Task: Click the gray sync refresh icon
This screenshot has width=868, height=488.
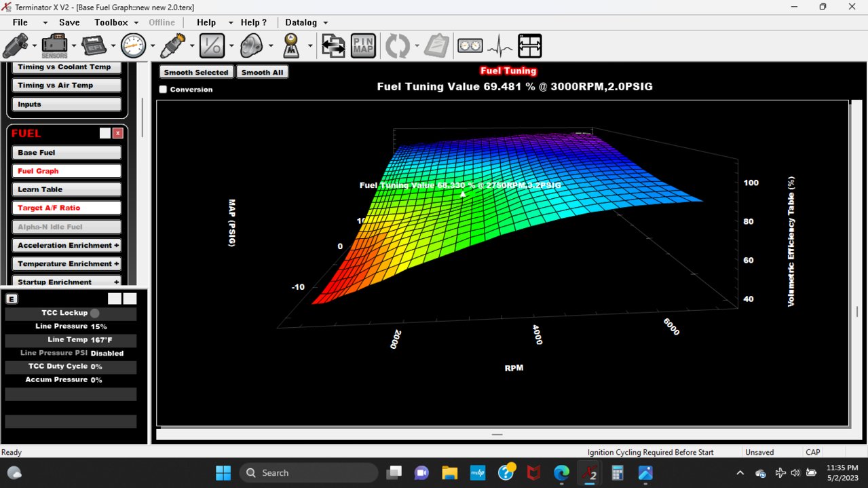Action: point(398,46)
